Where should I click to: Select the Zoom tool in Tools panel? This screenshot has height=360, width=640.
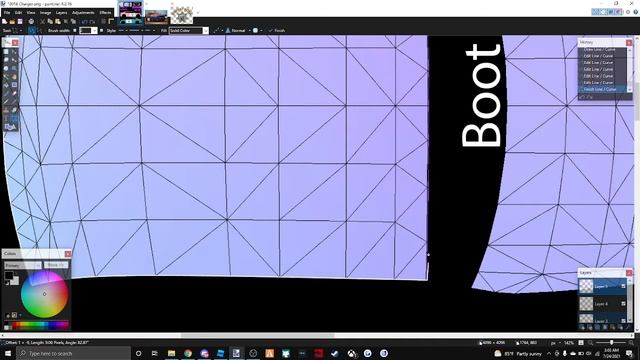coord(14,69)
